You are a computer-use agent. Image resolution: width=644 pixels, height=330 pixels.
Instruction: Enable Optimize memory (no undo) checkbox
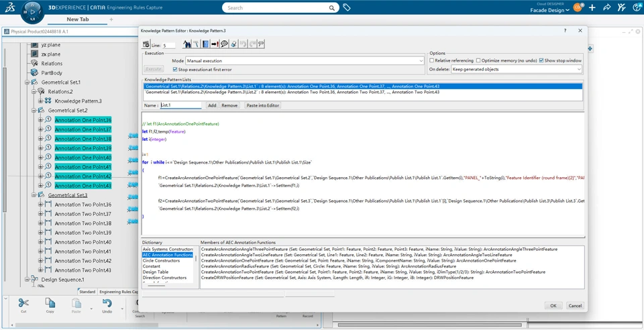coord(478,60)
